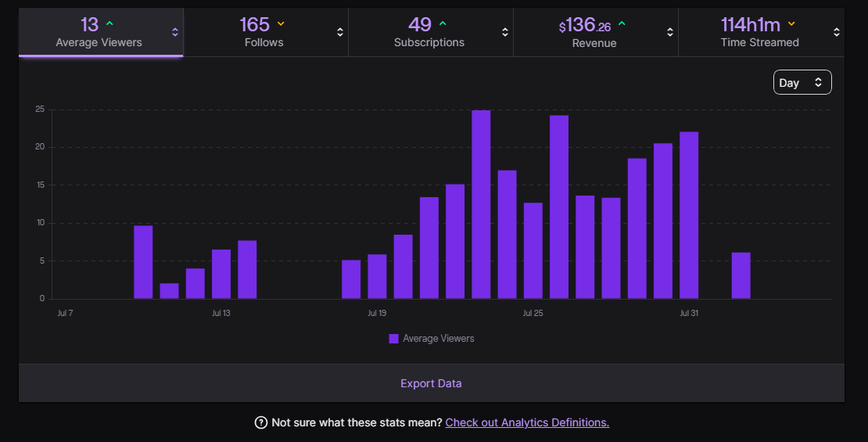The width and height of the screenshot is (868, 442).
Task: Open the Check out Analytics Definitions link
Action: 527,422
